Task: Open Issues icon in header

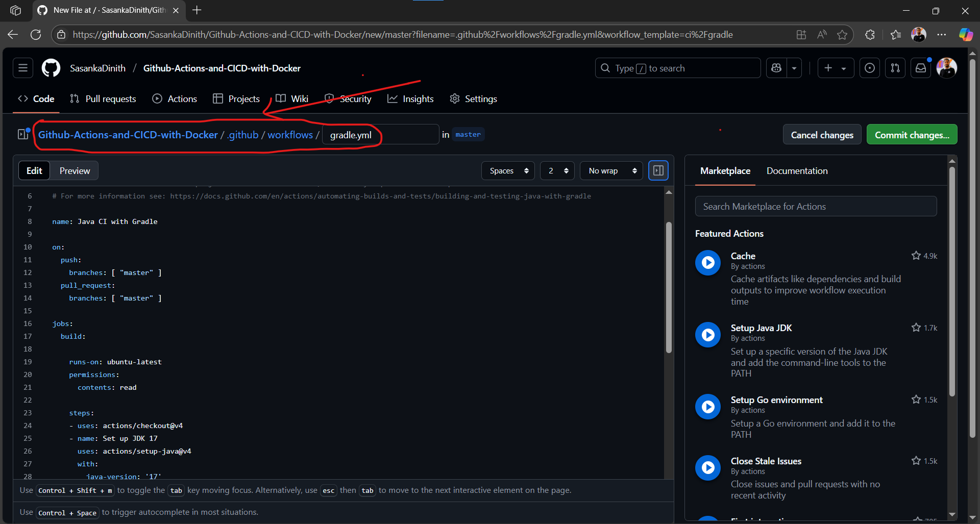Action: pyautogui.click(x=870, y=68)
